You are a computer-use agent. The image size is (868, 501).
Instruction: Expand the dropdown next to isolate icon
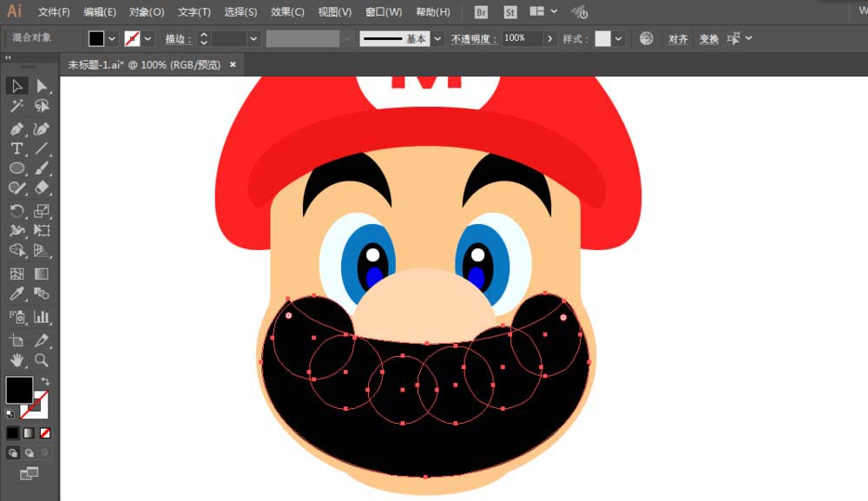(x=748, y=38)
